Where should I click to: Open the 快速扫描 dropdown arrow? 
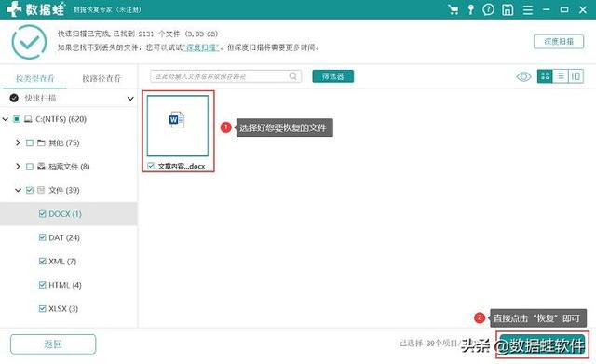(x=130, y=99)
